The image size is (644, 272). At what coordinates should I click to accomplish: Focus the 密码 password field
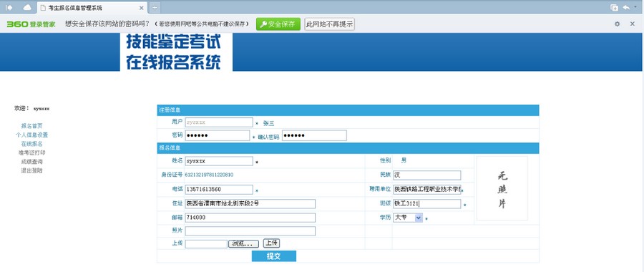(218, 135)
